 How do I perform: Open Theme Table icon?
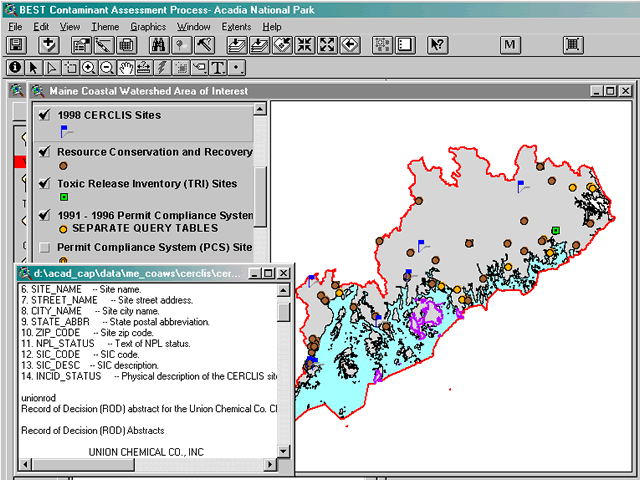coord(127,45)
